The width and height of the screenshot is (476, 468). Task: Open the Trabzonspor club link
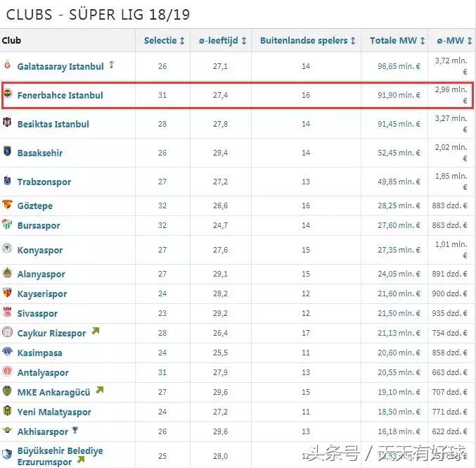click(x=44, y=182)
